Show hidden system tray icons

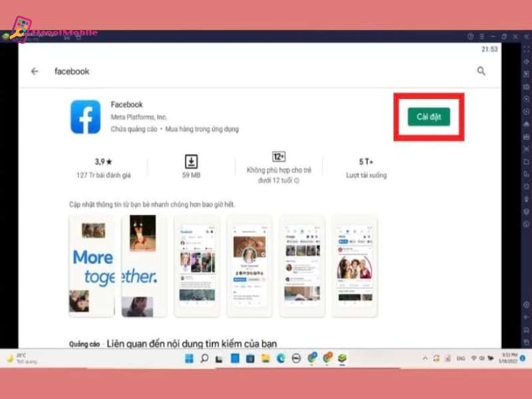coord(425,358)
